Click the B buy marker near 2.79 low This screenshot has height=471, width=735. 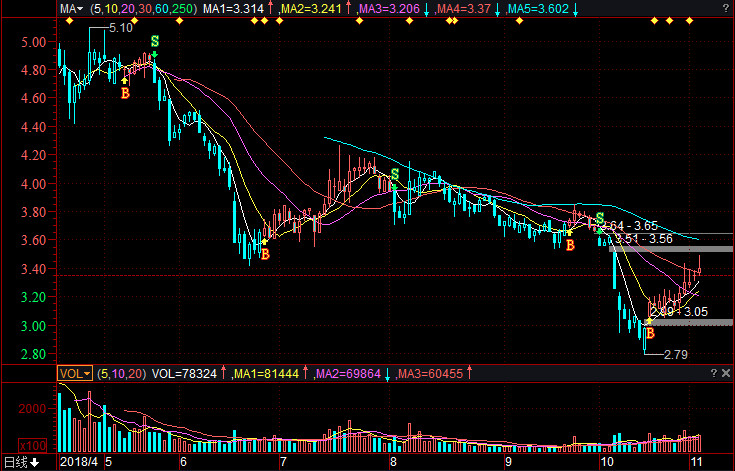649,333
